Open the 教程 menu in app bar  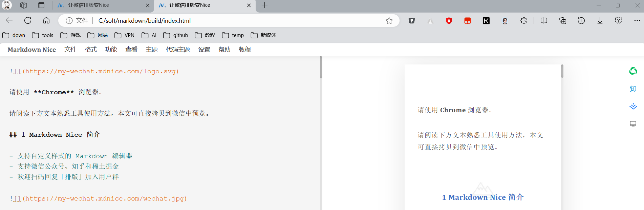pos(245,50)
